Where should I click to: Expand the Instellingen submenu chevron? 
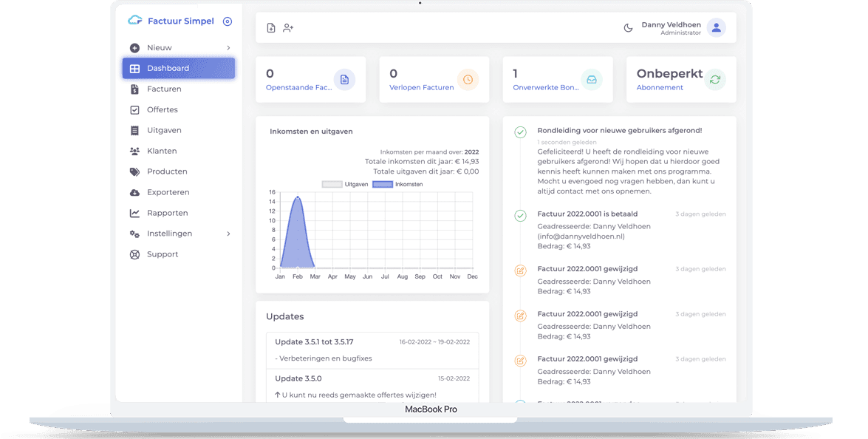tap(228, 234)
